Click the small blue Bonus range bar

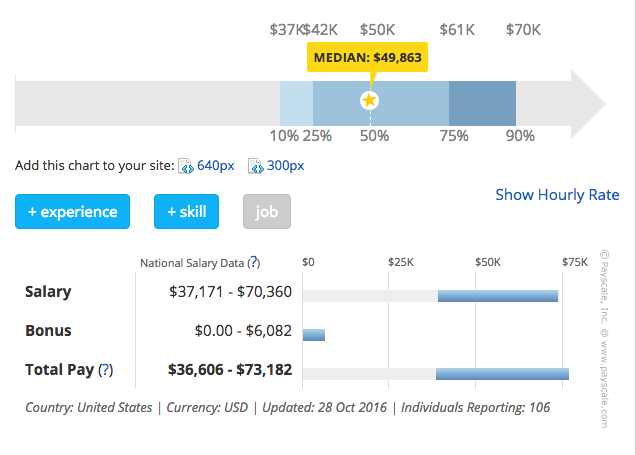click(314, 334)
